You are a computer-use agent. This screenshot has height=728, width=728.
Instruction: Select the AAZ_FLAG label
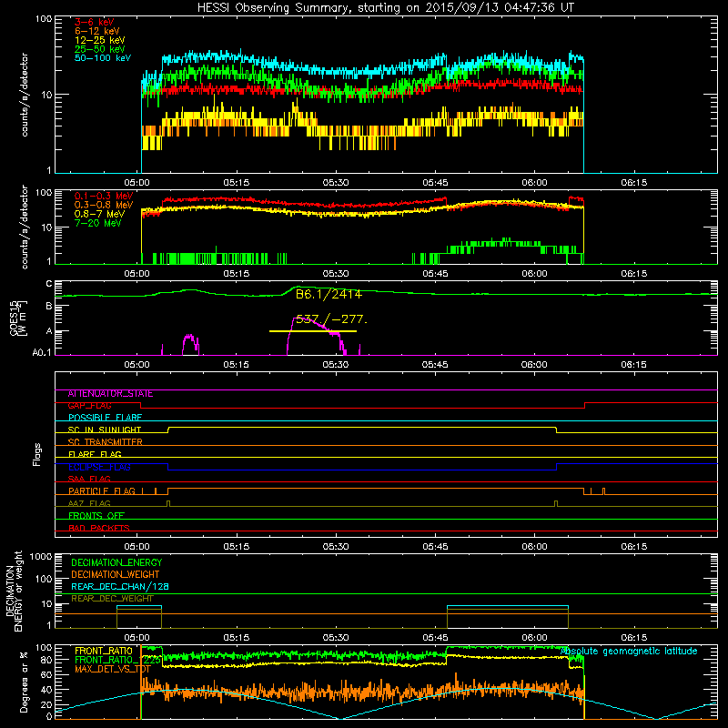coord(89,504)
